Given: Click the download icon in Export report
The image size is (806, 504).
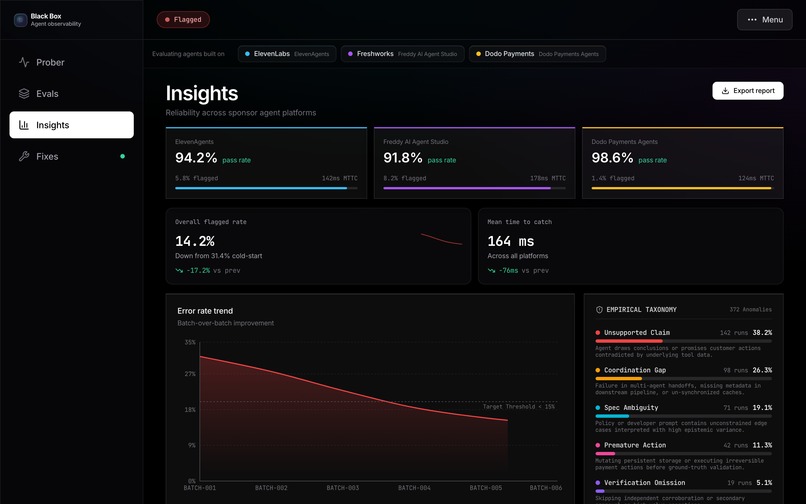Looking at the screenshot, I should click(725, 91).
